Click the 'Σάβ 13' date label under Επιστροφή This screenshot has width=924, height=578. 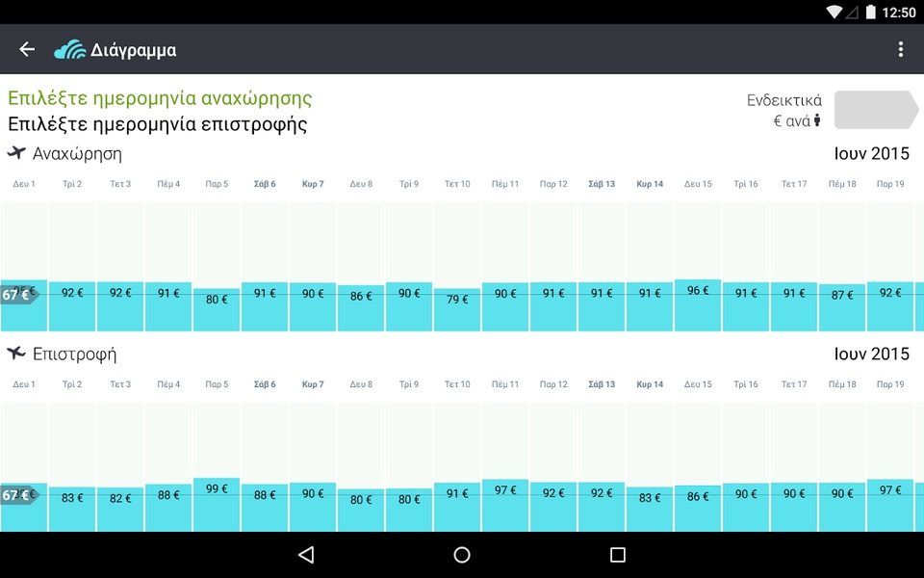click(602, 384)
